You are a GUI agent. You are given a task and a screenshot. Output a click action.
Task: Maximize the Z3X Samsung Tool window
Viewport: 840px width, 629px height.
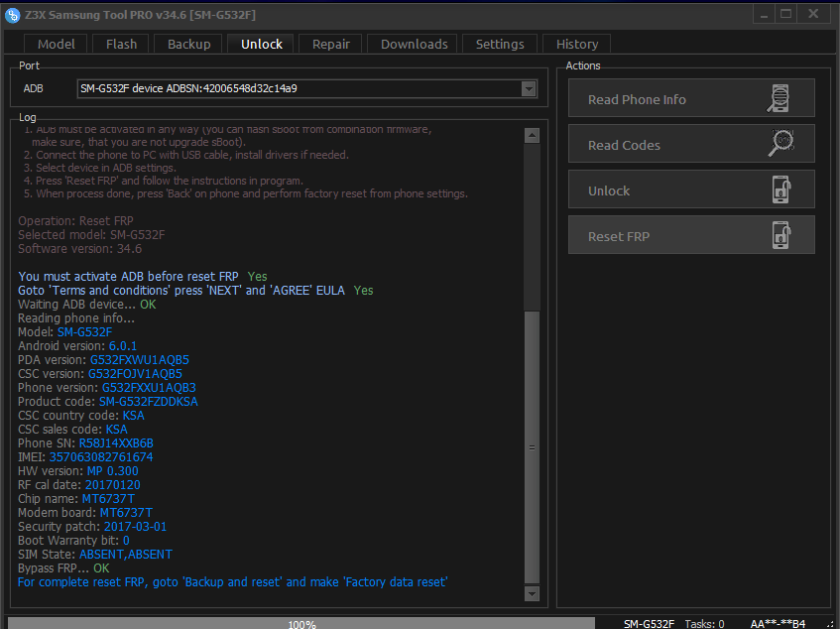coord(785,15)
